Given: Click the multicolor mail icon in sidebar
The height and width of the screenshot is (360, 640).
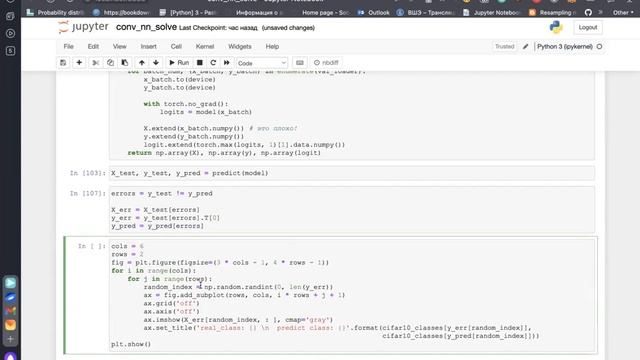Looking at the screenshot, I should point(11,311).
